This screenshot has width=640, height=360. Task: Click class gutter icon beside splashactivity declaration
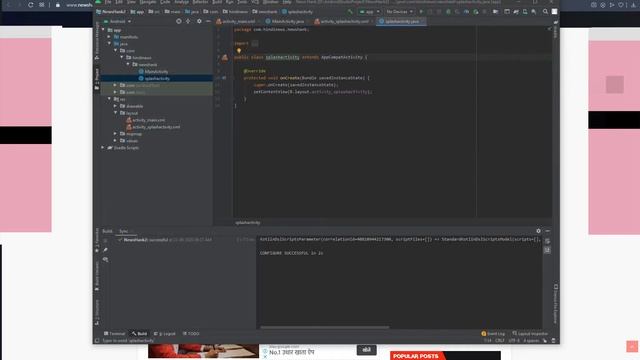[225, 58]
